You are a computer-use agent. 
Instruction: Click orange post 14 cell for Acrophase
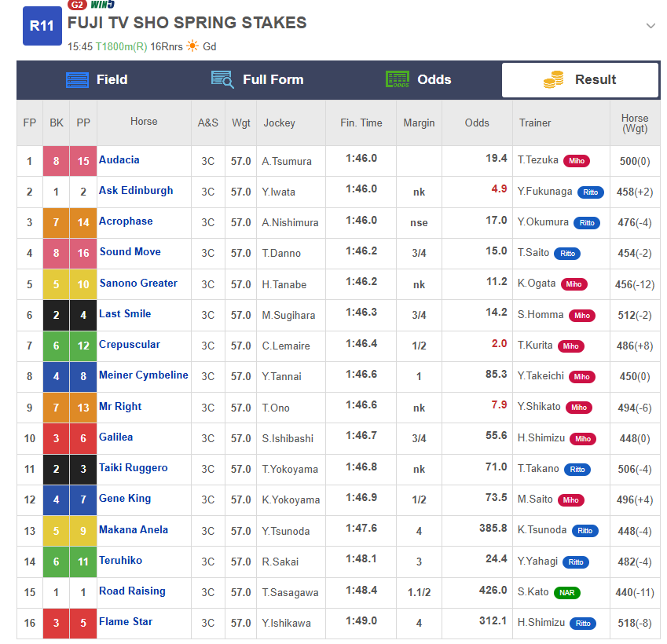(83, 222)
